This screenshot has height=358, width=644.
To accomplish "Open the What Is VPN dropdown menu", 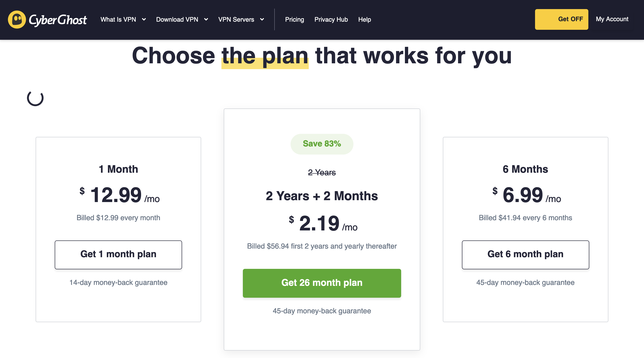I will (x=123, y=19).
